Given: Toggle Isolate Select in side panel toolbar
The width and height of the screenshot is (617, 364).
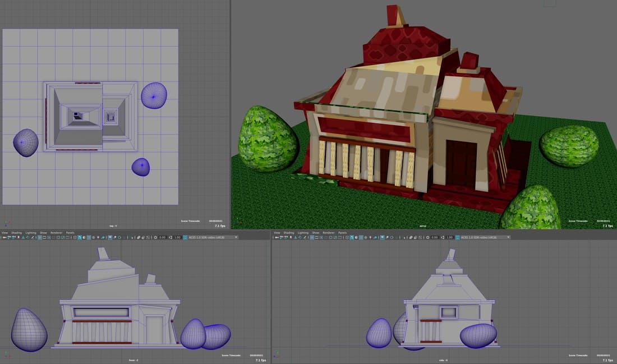Looking at the screenshot, I should click(x=404, y=237).
